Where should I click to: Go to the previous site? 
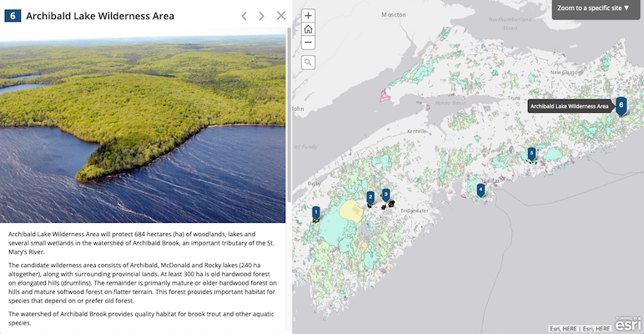[244, 16]
